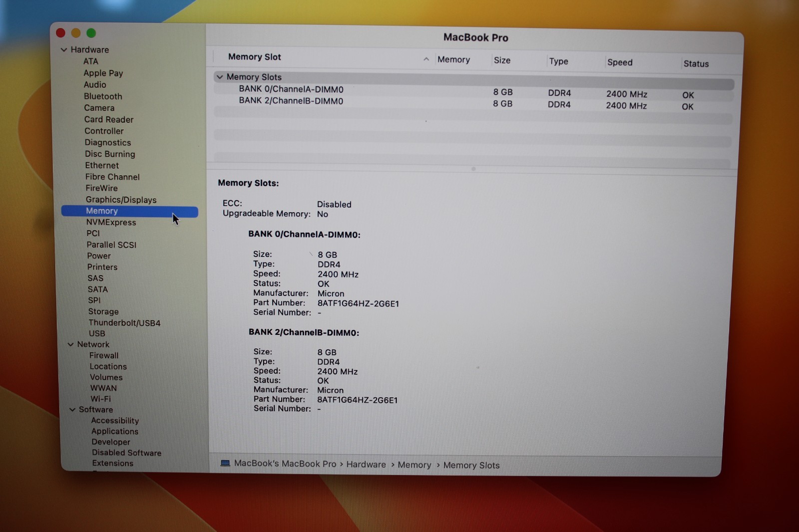799x532 pixels.
Task: Select Volumes under Network
Action: [106, 377]
